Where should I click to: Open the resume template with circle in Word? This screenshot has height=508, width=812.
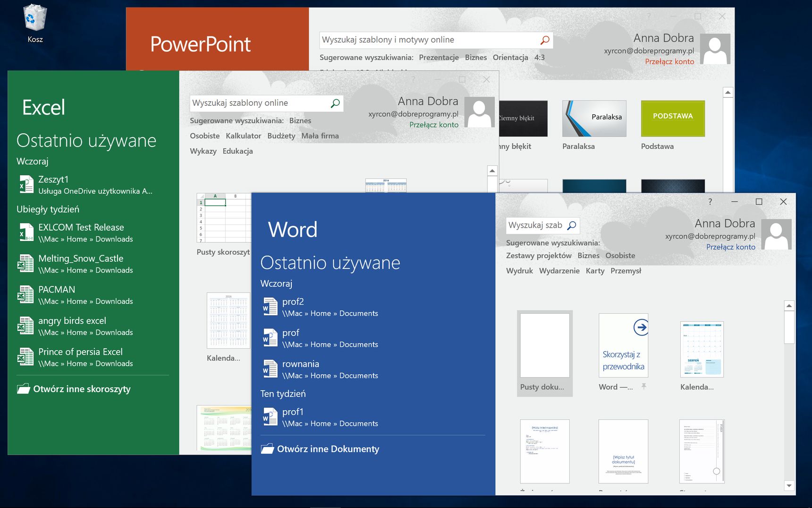(x=702, y=451)
